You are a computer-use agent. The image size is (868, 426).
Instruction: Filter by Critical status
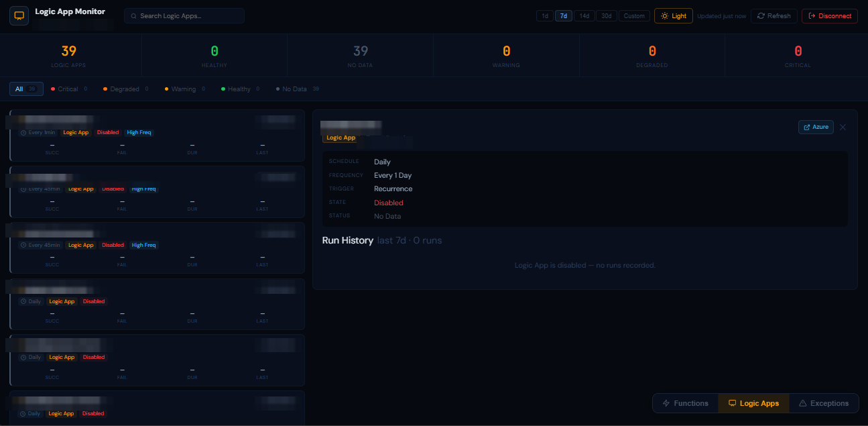pyautogui.click(x=69, y=89)
